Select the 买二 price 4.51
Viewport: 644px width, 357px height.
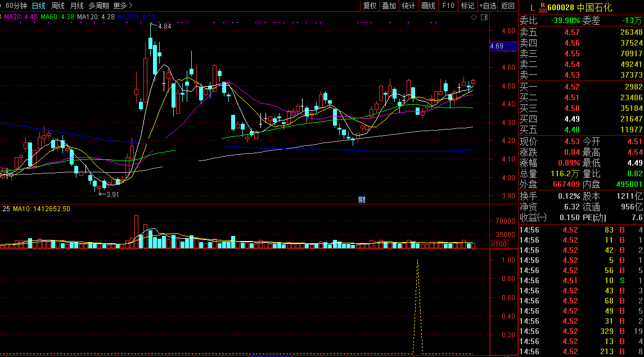[x=571, y=97]
